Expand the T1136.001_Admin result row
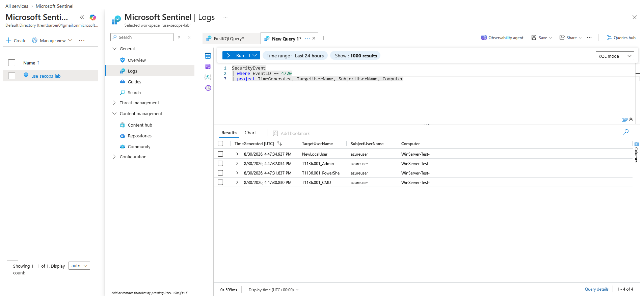 (x=237, y=163)
